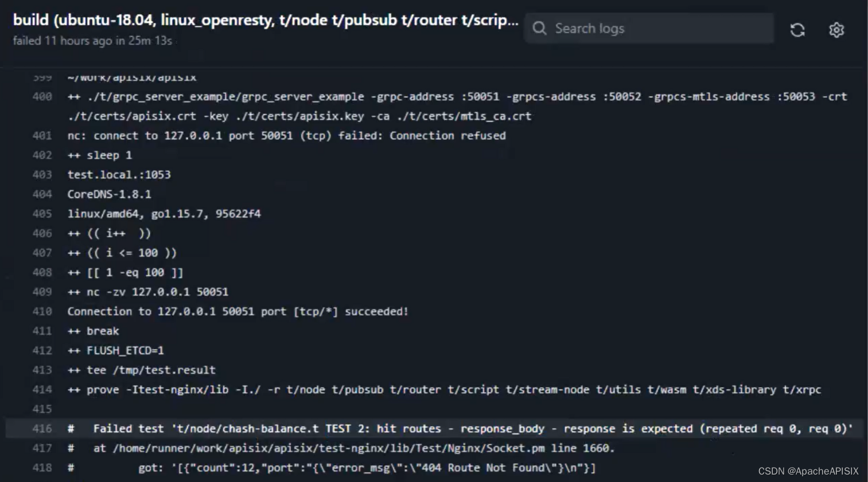Open the log settings gear icon
Viewport: 868px width, 482px height.
click(836, 30)
